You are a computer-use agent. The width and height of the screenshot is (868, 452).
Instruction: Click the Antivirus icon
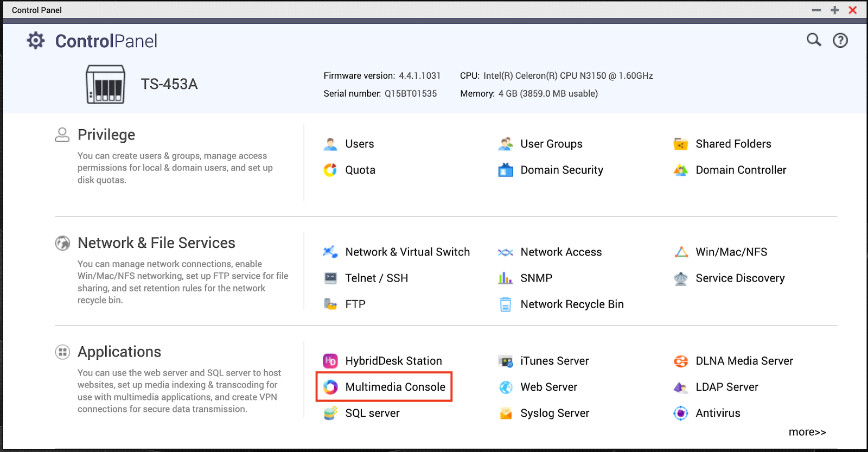681,413
